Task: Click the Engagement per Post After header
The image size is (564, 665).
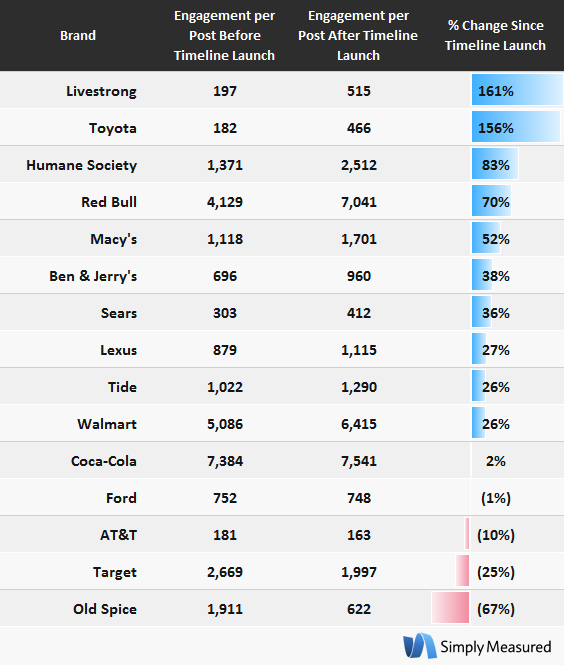Action: [x=358, y=35]
